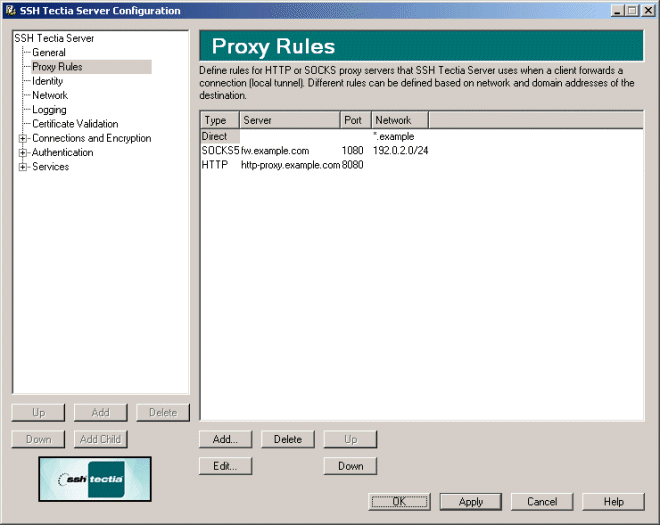Click Down button under rules list

(350, 466)
